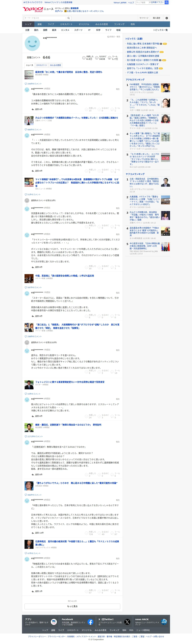
Task: Report the 農水省の思惑 comment via 報告
Action: pos(118,89)
